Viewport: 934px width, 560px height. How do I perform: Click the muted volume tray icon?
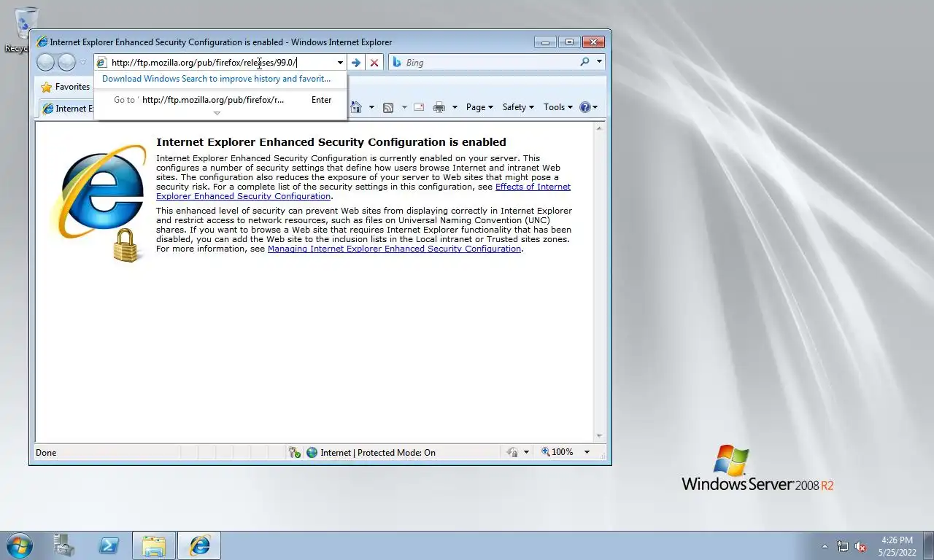860,546
